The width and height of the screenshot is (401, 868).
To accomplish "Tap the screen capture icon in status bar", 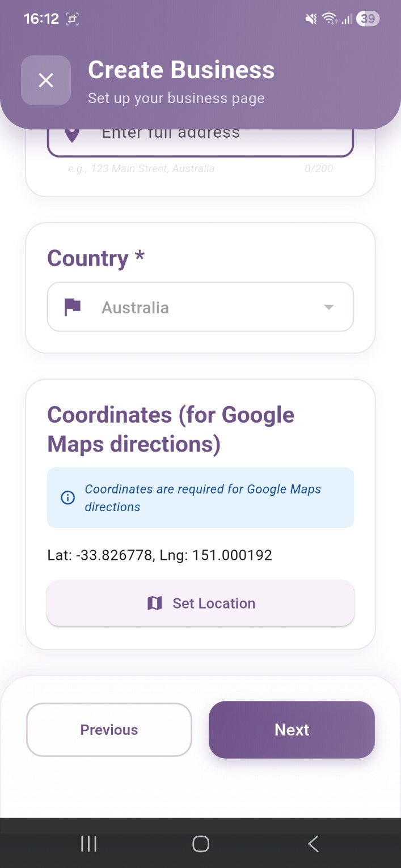I will pyautogui.click(x=72, y=19).
